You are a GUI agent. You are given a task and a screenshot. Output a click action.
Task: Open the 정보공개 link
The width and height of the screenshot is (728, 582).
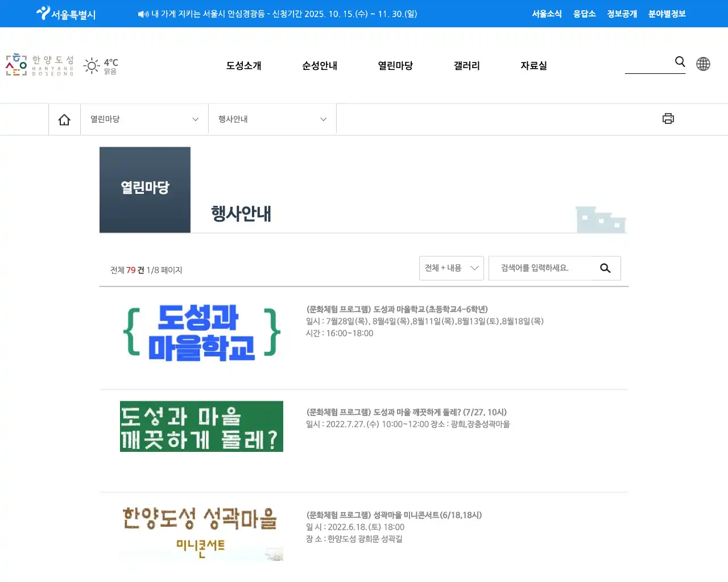tap(621, 14)
